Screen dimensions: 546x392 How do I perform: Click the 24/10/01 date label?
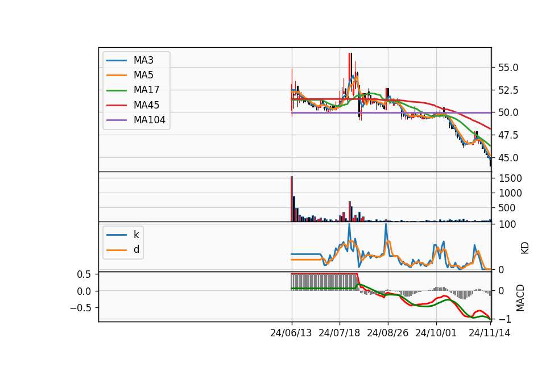(x=436, y=333)
